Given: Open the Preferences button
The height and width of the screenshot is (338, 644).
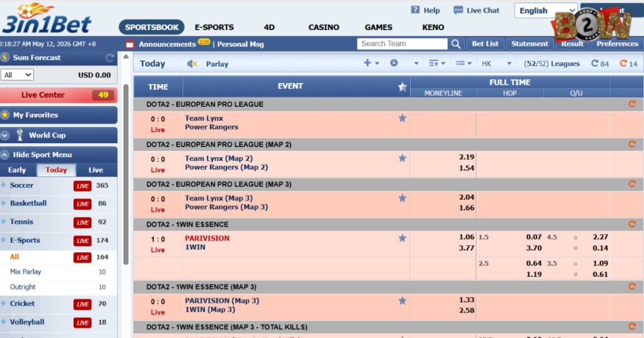Looking at the screenshot, I should tap(618, 44).
